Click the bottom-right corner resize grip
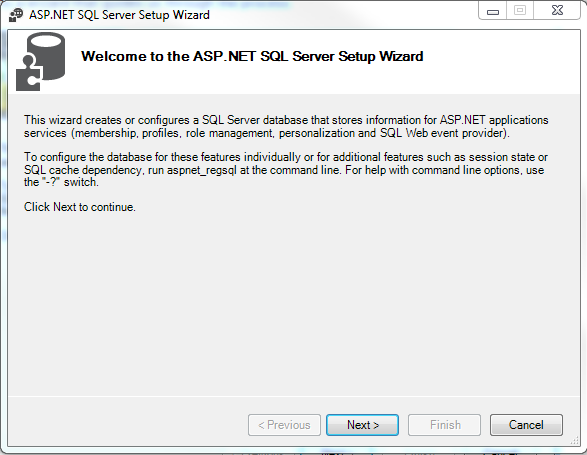 click(x=574, y=441)
